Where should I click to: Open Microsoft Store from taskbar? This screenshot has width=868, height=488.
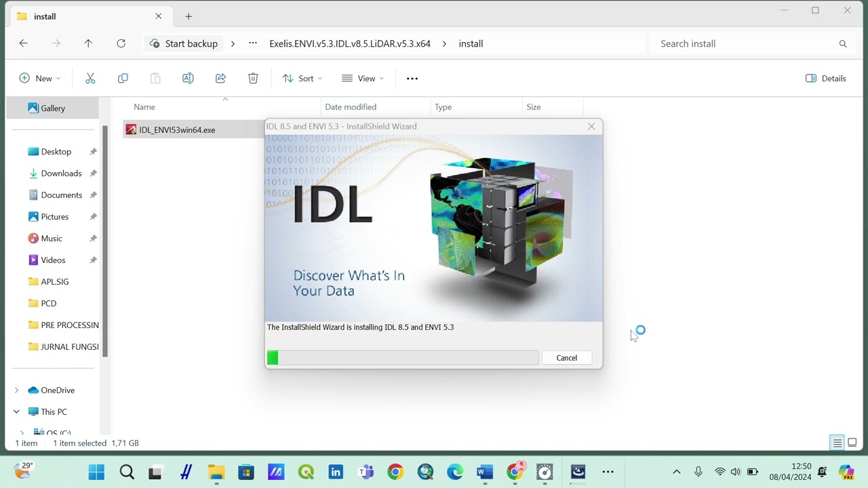coord(245,472)
